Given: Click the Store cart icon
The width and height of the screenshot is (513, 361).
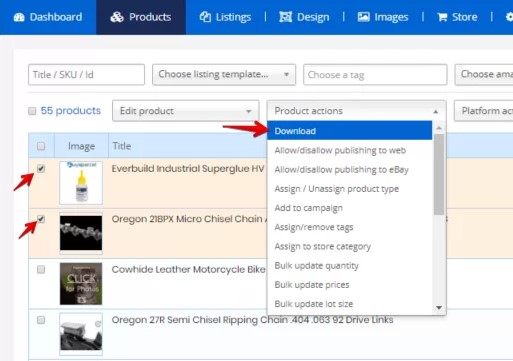Looking at the screenshot, I should (x=442, y=17).
